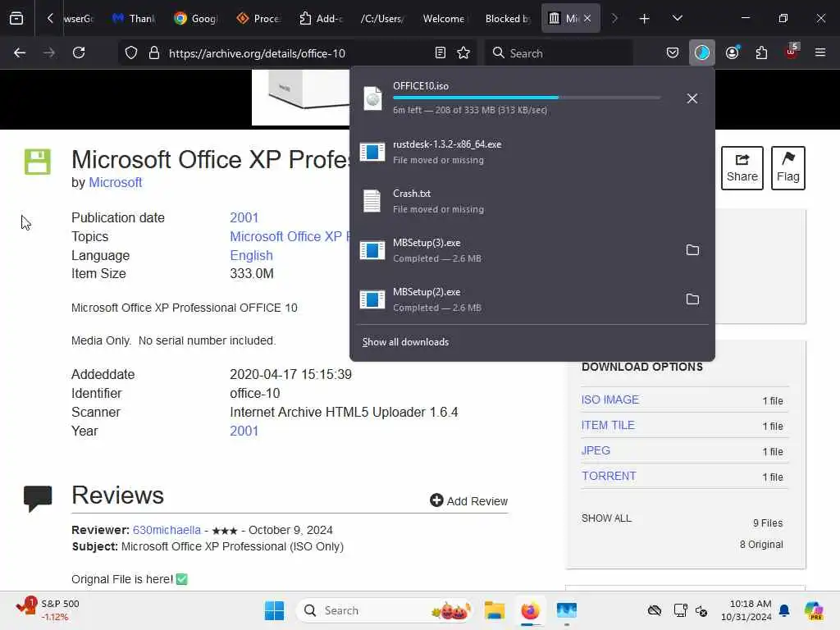
Task: Click the Office XP box thumbnail image
Action: (300, 98)
